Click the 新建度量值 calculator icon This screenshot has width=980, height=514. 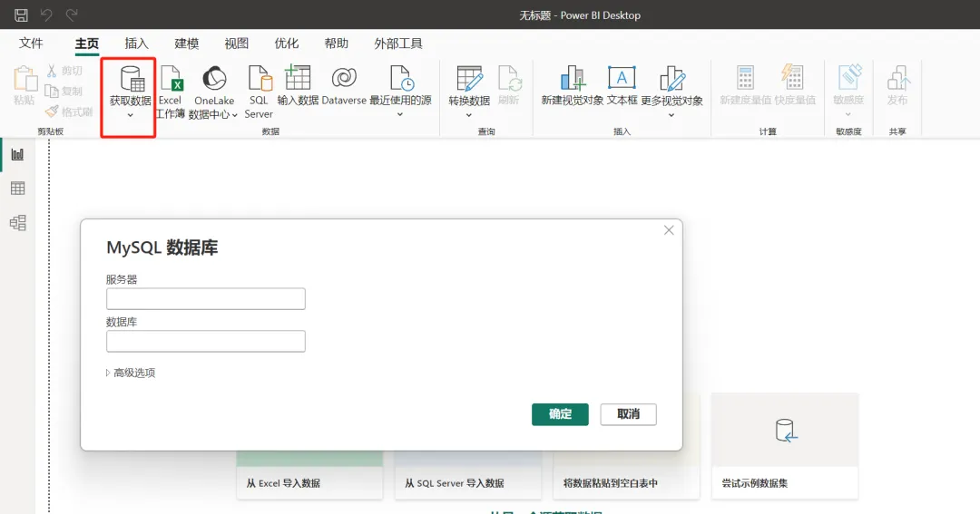745,78
